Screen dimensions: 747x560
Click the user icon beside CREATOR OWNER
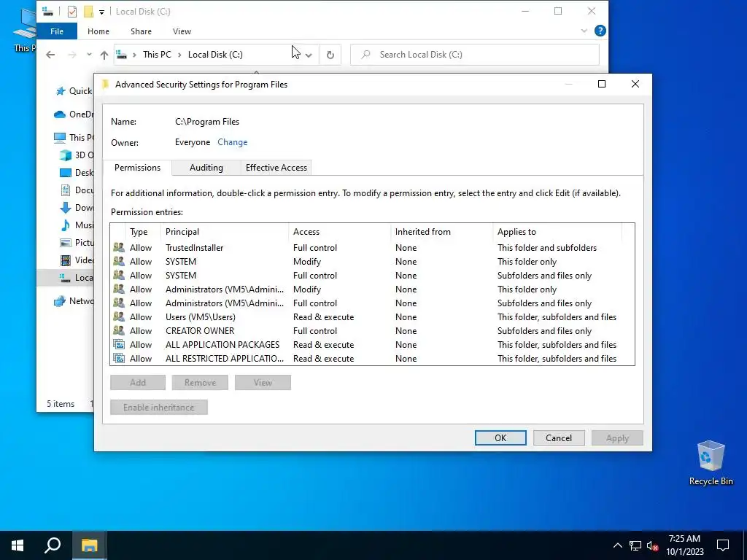click(119, 330)
